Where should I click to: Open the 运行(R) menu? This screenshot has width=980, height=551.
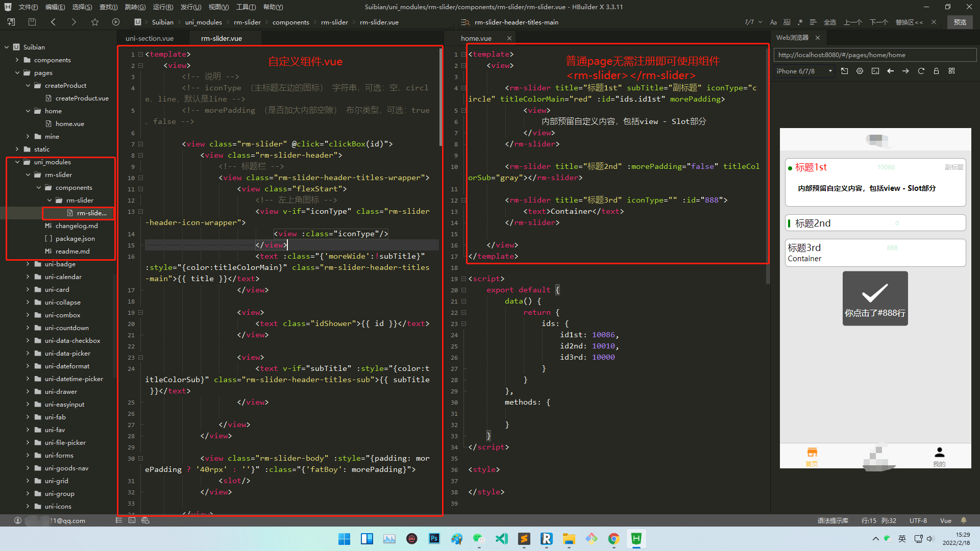pyautogui.click(x=163, y=7)
